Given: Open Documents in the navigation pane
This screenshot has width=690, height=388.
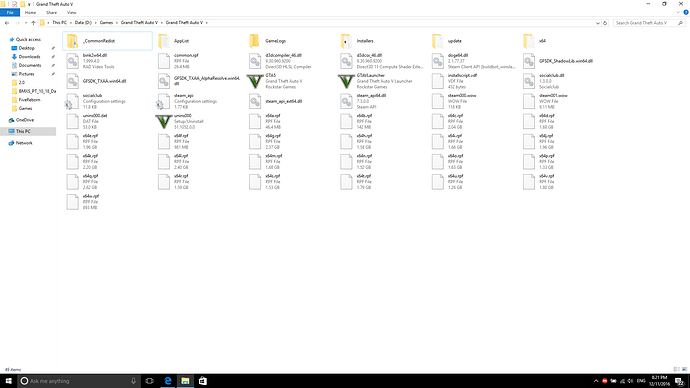Looking at the screenshot, I should pyautogui.click(x=30, y=65).
